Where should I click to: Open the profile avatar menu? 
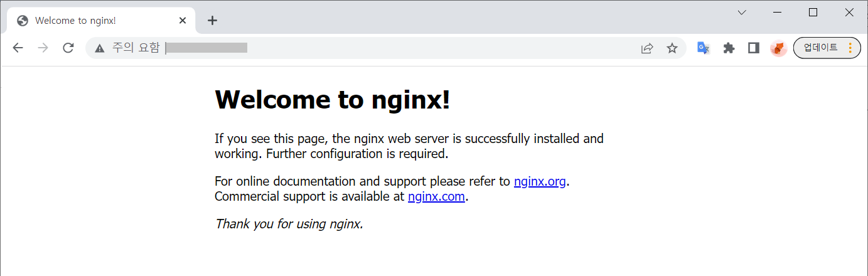(x=779, y=48)
